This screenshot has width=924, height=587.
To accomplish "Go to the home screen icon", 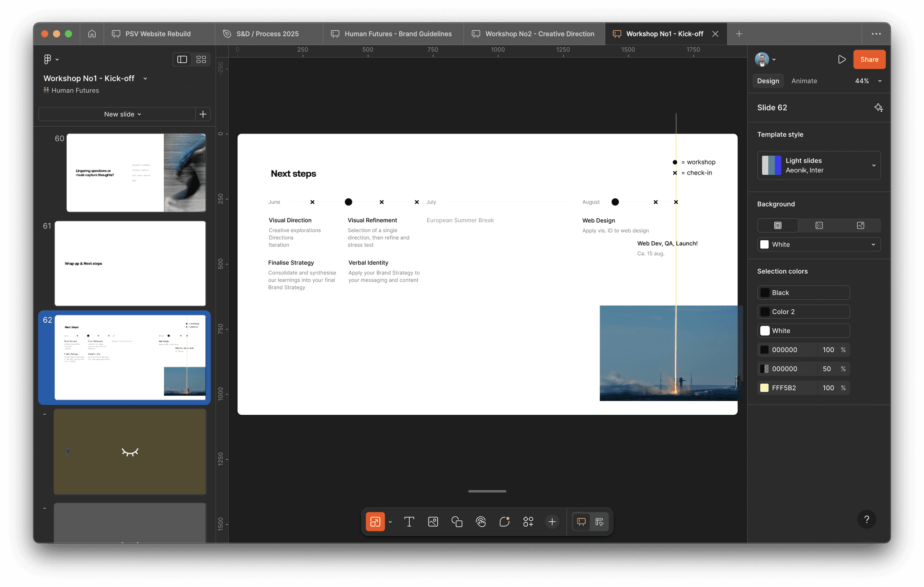I will (92, 34).
